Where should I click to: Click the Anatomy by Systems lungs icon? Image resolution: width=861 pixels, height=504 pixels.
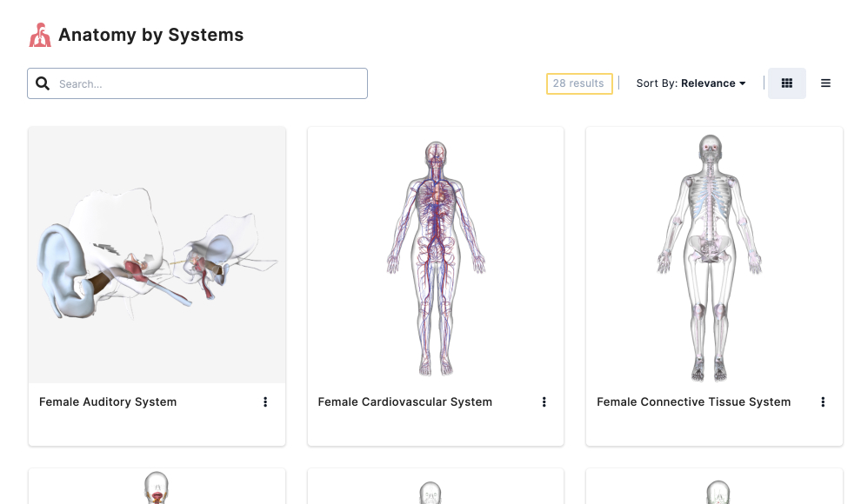click(40, 35)
